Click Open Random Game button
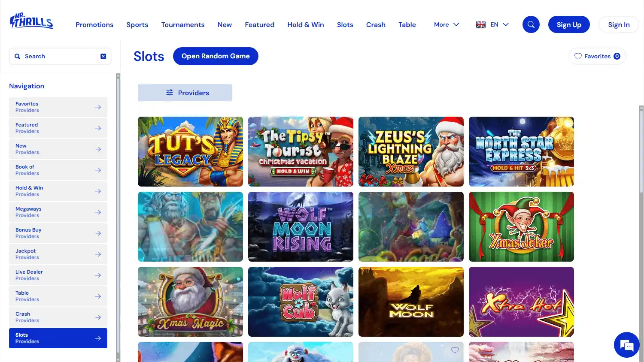644x362 pixels. pyautogui.click(x=216, y=56)
